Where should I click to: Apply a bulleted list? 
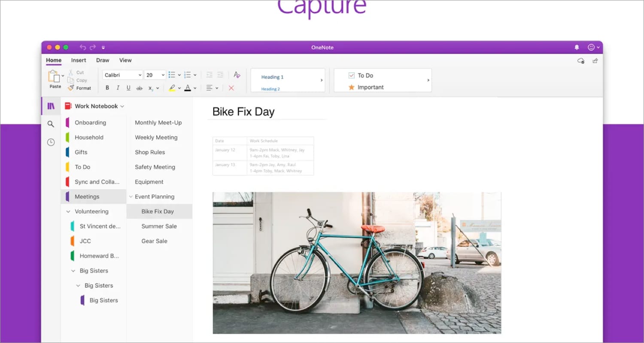172,75
